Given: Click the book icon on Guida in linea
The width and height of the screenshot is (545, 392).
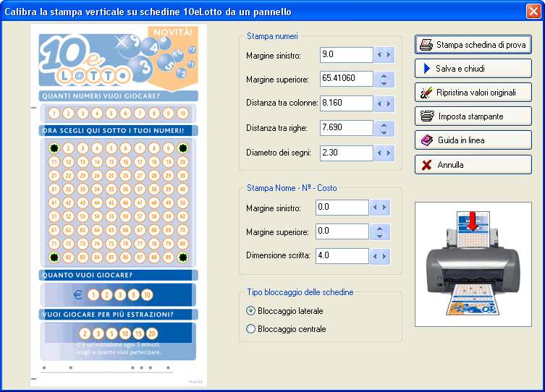Looking at the screenshot, I should (426, 140).
